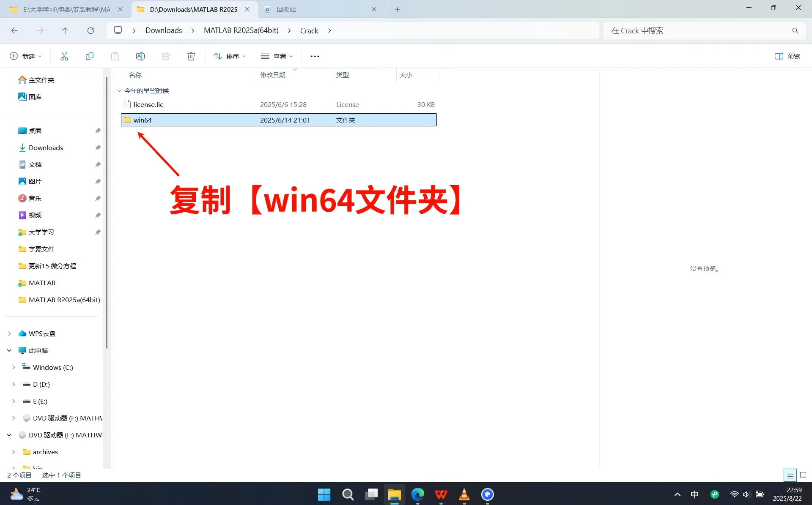Viewport: 812px width, 505px height.
Task: Refresh the folder view
Action: pos(91,30)
